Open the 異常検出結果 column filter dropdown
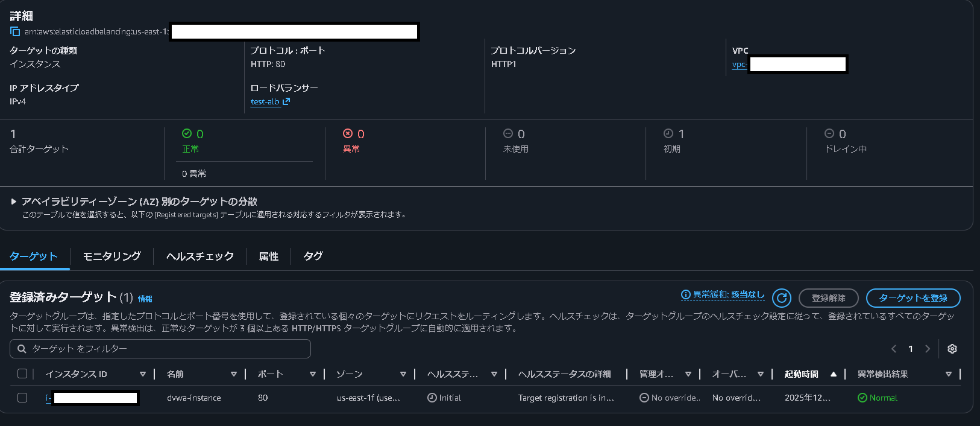 pos(949,374)
